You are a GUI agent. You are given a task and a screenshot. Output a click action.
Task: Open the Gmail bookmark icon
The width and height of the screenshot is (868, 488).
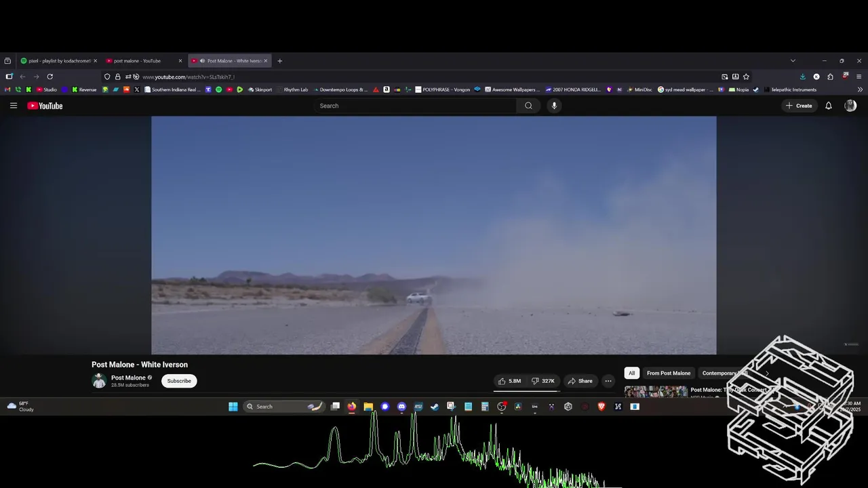coord(7,89)
